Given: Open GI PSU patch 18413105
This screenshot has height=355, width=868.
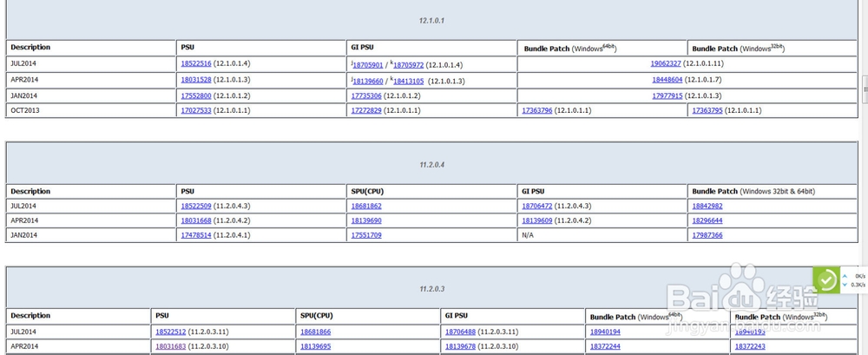Looking at the screenshot, I should 409,82.
